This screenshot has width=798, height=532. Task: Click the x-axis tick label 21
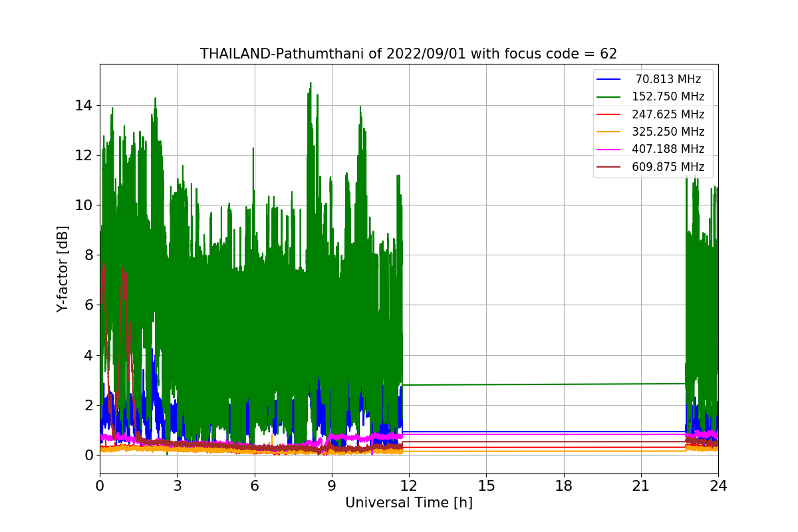pos(641,485)
